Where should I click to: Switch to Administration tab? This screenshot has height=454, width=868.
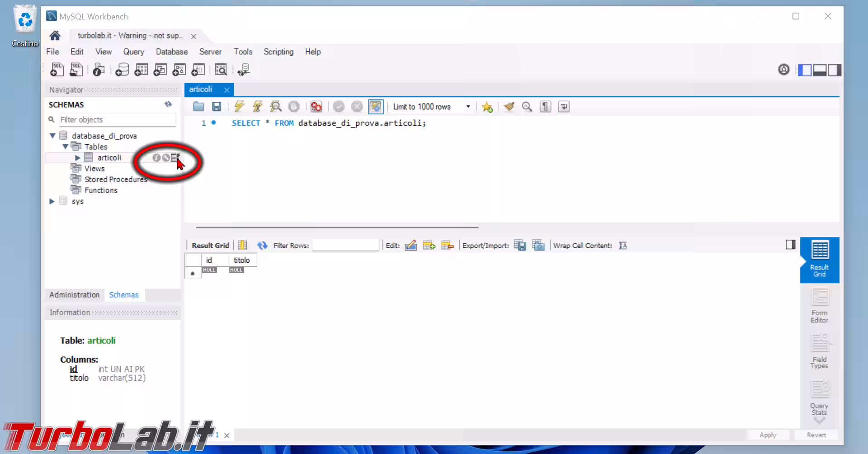coord(75,295)
